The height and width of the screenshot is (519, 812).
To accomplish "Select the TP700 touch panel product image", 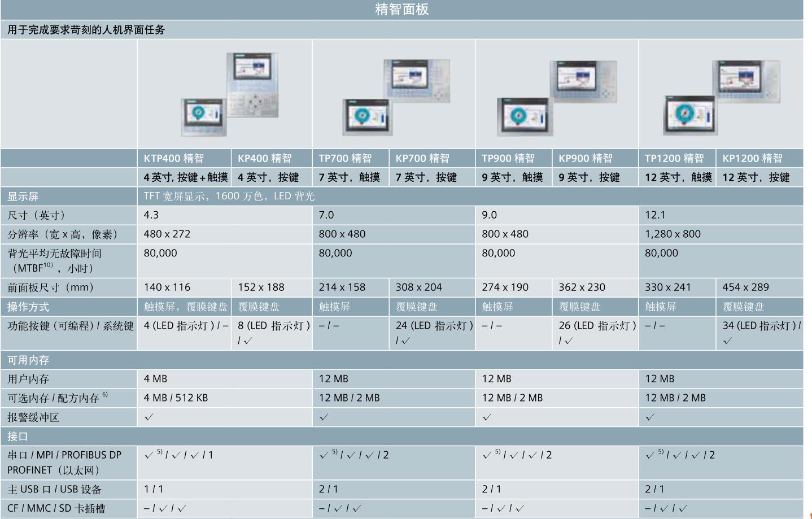I will tap(367, 117).
